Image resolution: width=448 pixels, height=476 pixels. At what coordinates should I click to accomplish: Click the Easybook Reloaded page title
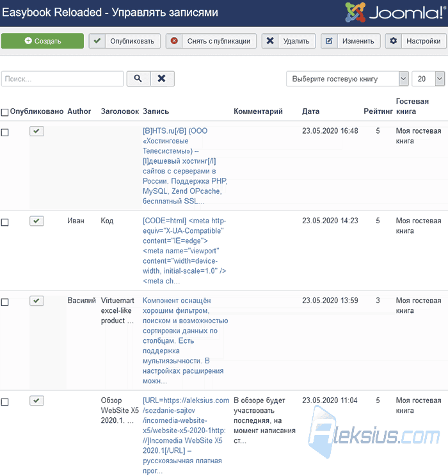[x=110, y=12]
